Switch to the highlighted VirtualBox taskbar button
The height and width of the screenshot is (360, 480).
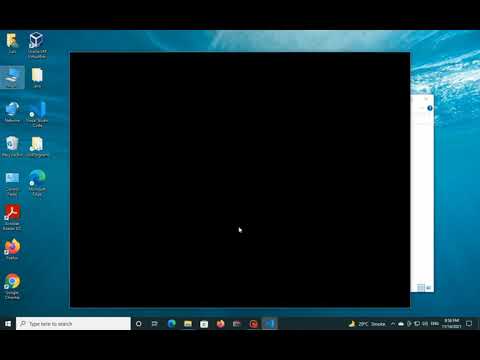pyautogui.click(x=270, y=323)
